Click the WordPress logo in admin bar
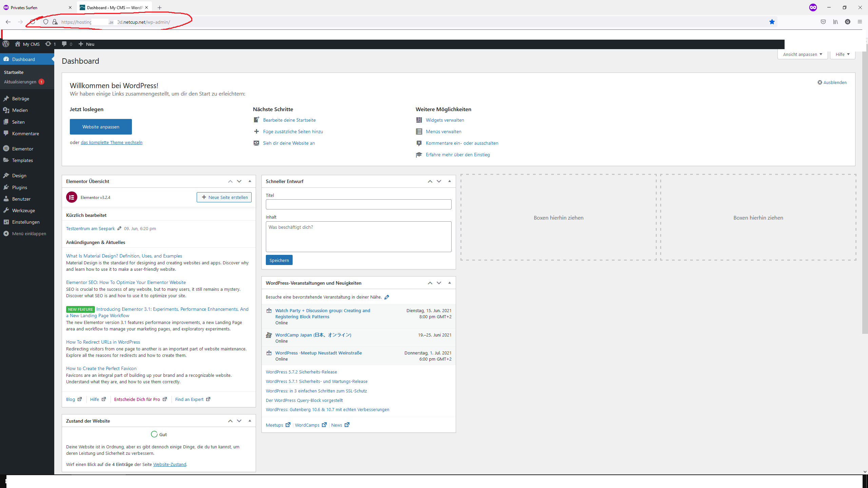The image size is (868, 488). [6, 44]
